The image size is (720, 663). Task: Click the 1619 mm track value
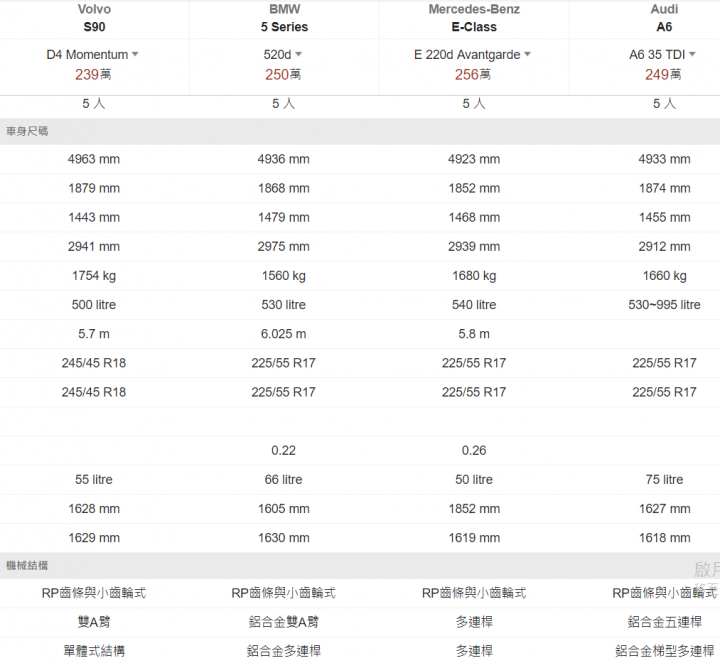tap(474, 538)
